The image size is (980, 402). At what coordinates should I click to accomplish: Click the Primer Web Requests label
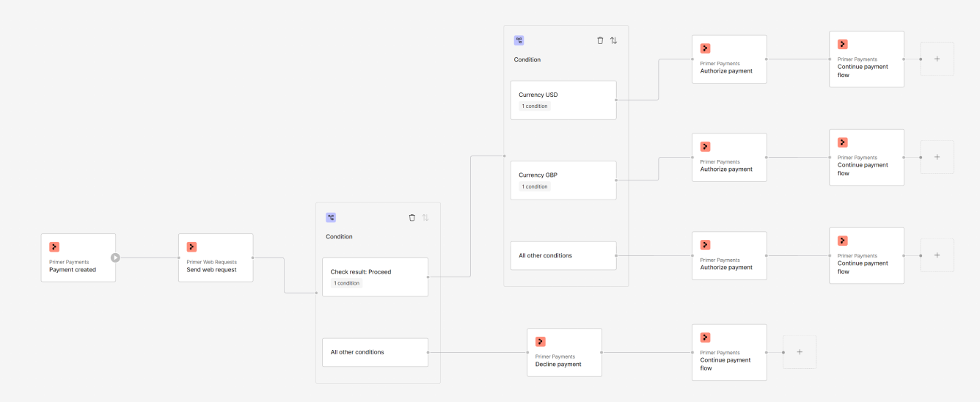211,262
